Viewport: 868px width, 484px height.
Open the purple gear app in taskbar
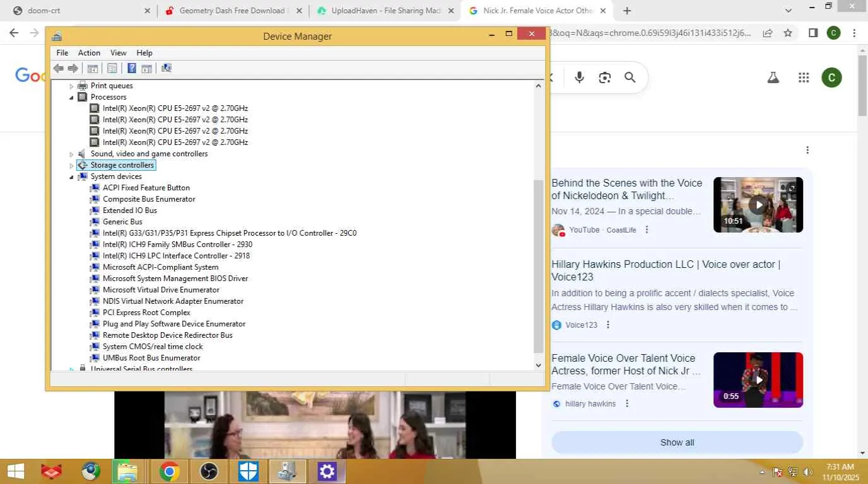327,471
